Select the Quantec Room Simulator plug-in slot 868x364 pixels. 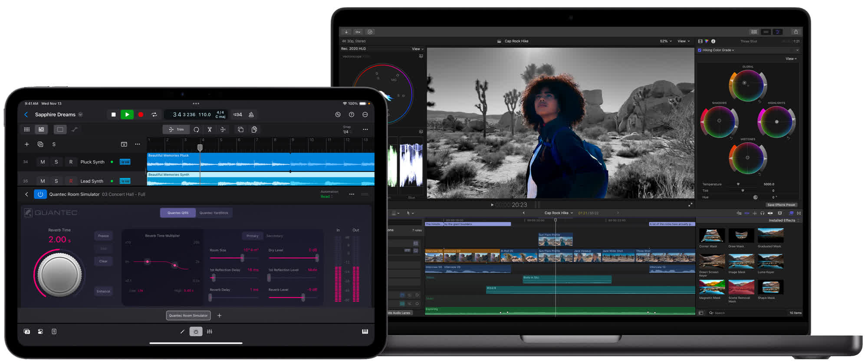(x=188, y=315)
